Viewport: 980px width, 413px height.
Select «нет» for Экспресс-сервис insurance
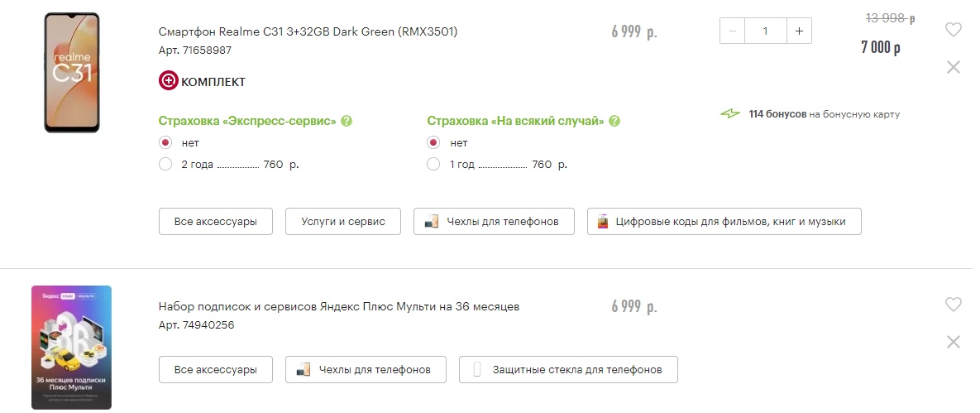pyautogui.click(x=165, y=142)
